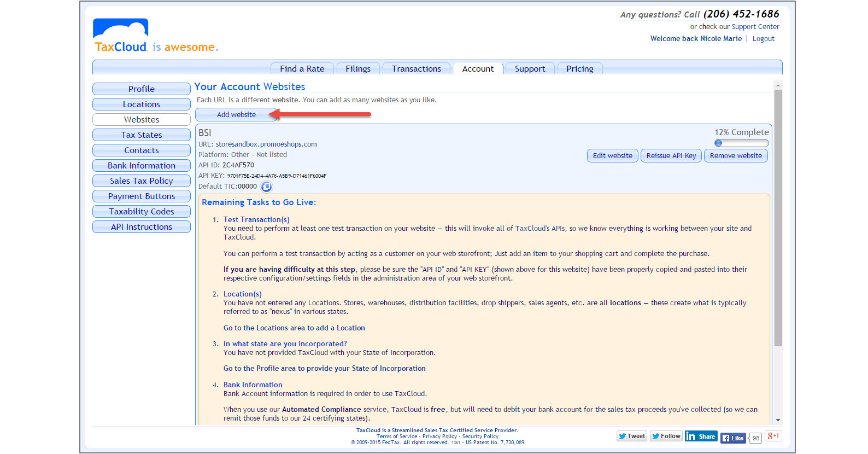The height and width of the screenshot is (454, 868).
Task: Click the scrollbar up arrow
Action: click(x=778, y=85)
